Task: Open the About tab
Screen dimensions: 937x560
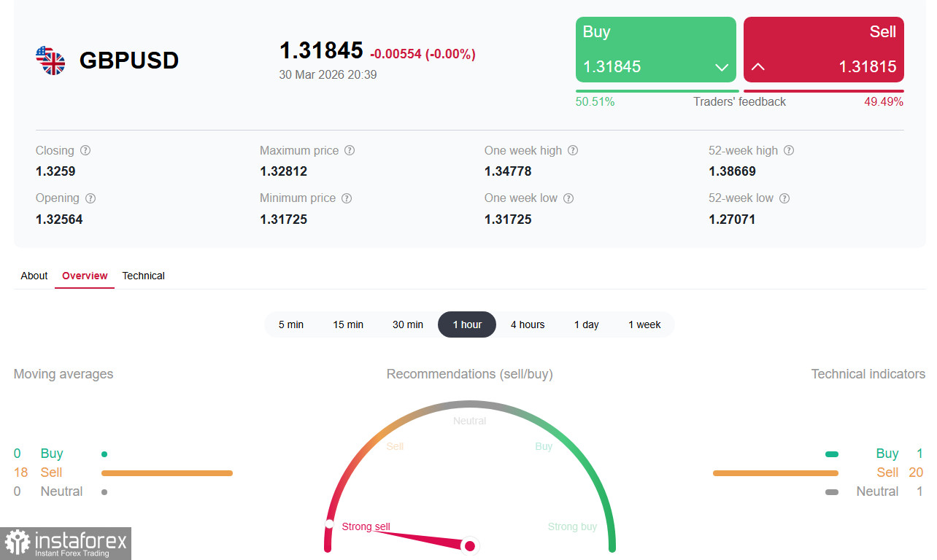Action: click(34, 276)
